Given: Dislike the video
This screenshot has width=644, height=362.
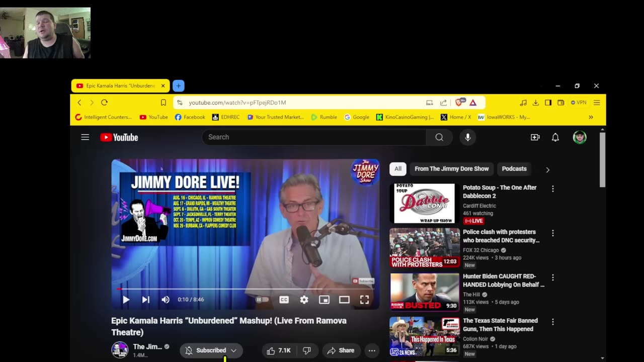Looking at the screenshot, I should pos(306,350).
